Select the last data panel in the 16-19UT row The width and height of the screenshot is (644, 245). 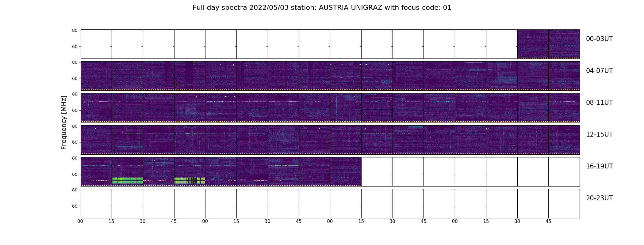(346, 171)
